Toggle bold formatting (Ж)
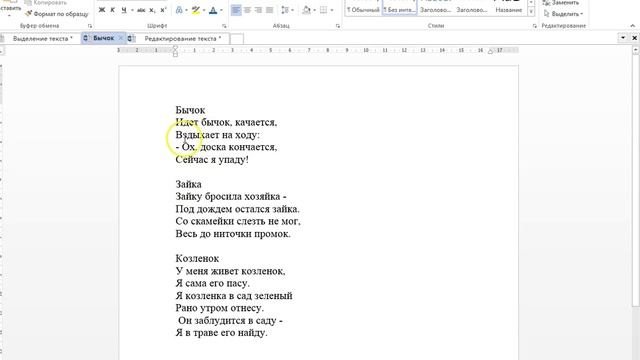Image resolution: width=640 pixels, height=360 pixels. point(102,10)
